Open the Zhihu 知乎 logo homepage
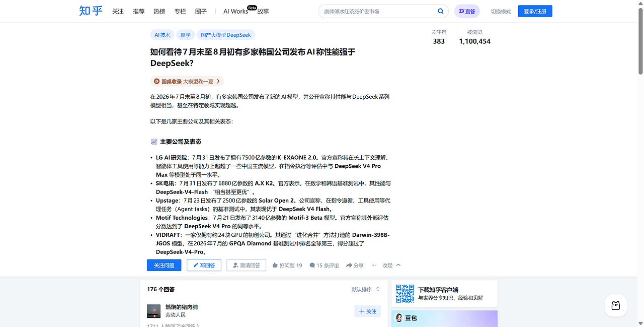 [91, 11]
